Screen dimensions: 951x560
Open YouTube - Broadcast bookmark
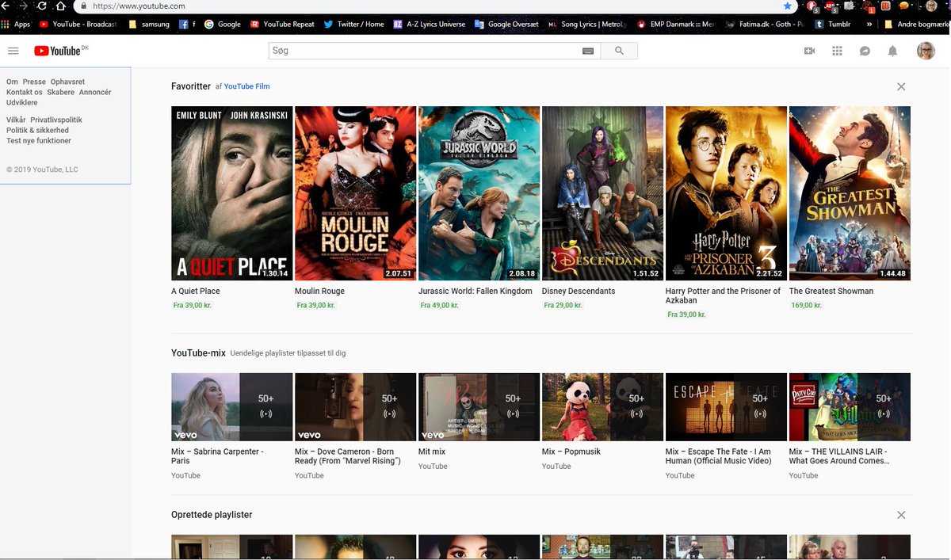[x=78, y=24]
